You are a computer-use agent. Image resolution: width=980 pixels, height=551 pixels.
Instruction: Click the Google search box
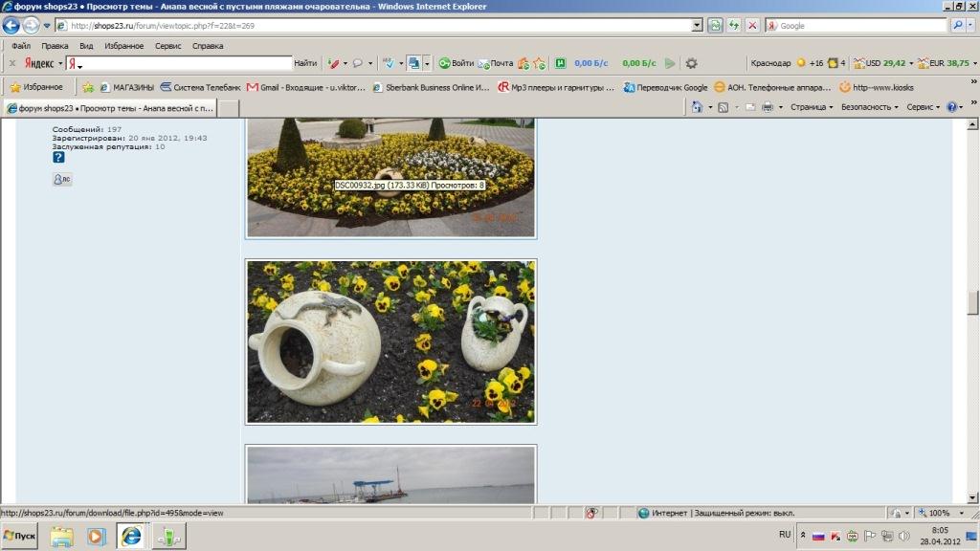coord(857,26)
